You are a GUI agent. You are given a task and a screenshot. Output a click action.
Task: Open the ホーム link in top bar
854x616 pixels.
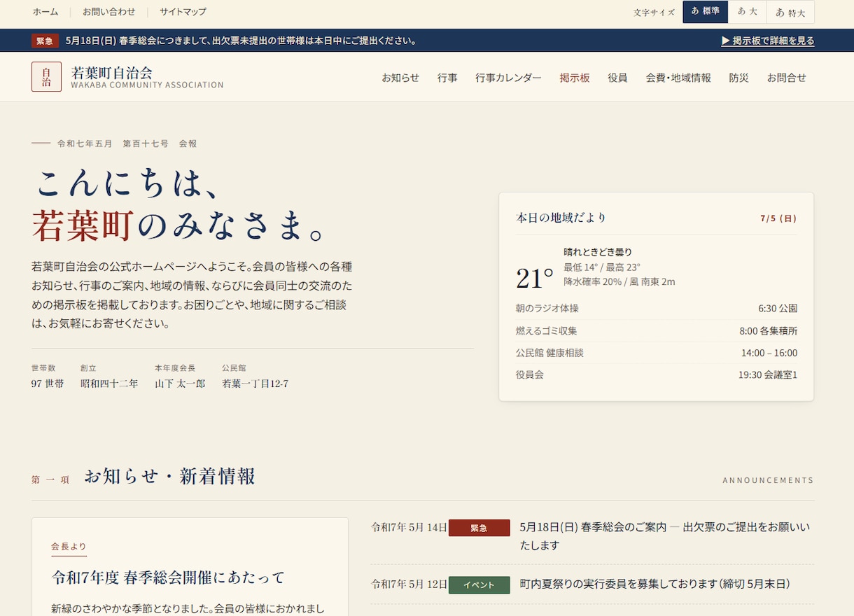45,12
